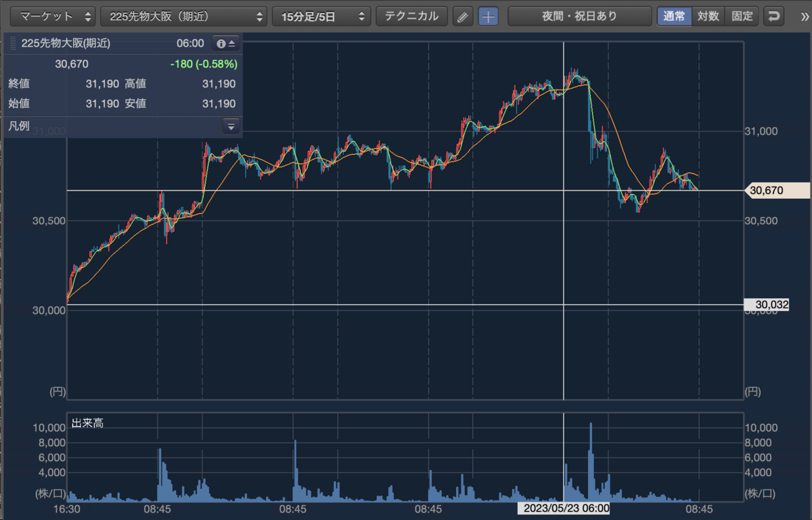This screenshot has height=520, width=812.
Task: Click the 06:00 time in info panel
Action: [x=190, y=43]
